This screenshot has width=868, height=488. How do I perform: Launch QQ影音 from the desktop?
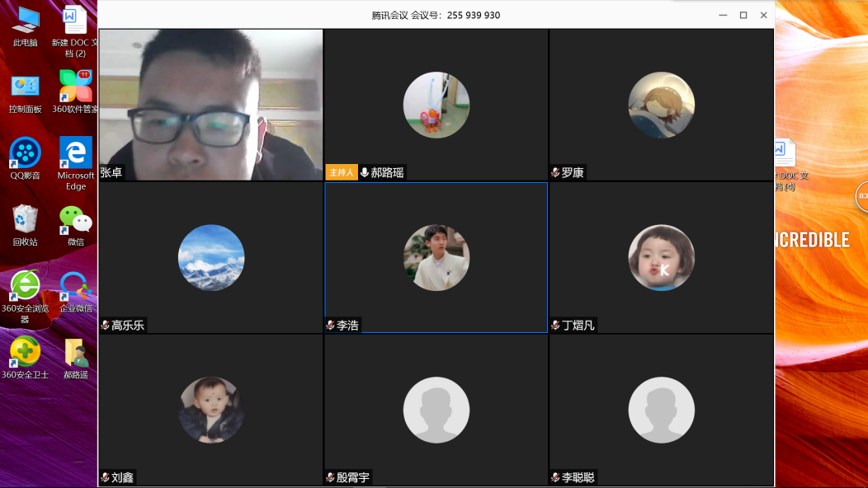[x=25, y=153]
